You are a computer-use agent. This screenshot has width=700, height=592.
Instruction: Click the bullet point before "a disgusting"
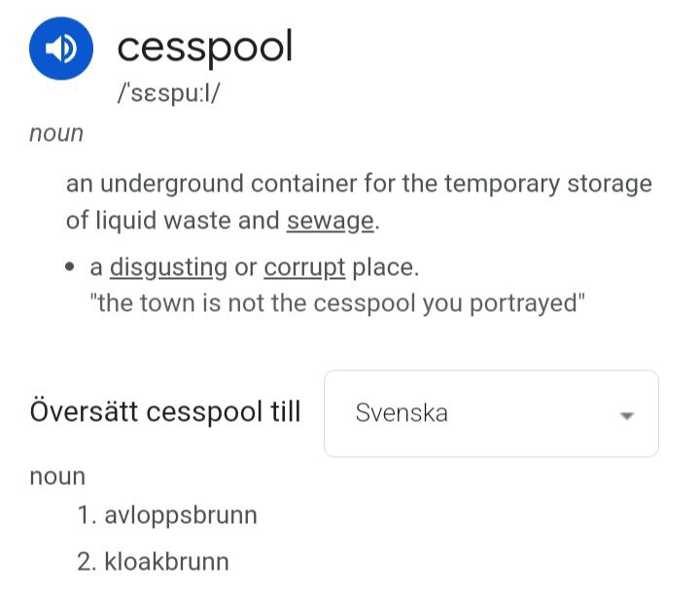(x=71, y=267)
